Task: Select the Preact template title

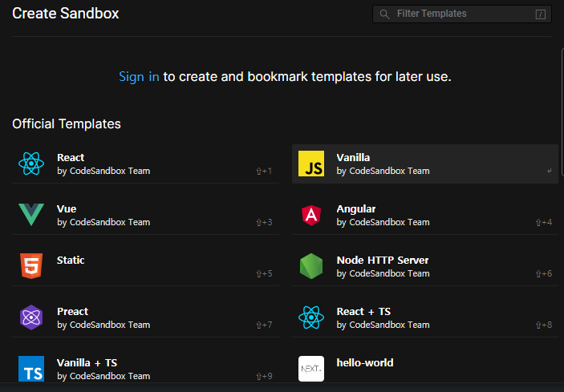Action: click(72, 312)
